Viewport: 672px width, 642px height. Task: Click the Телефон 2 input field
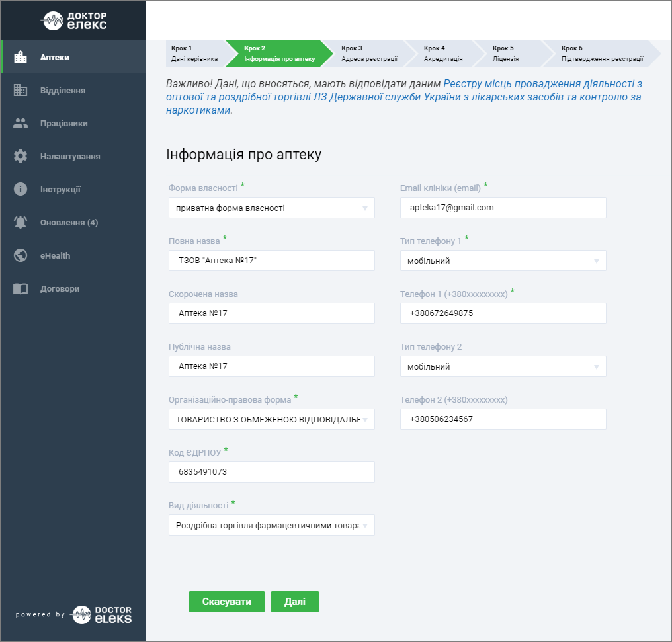coord(503,419)
